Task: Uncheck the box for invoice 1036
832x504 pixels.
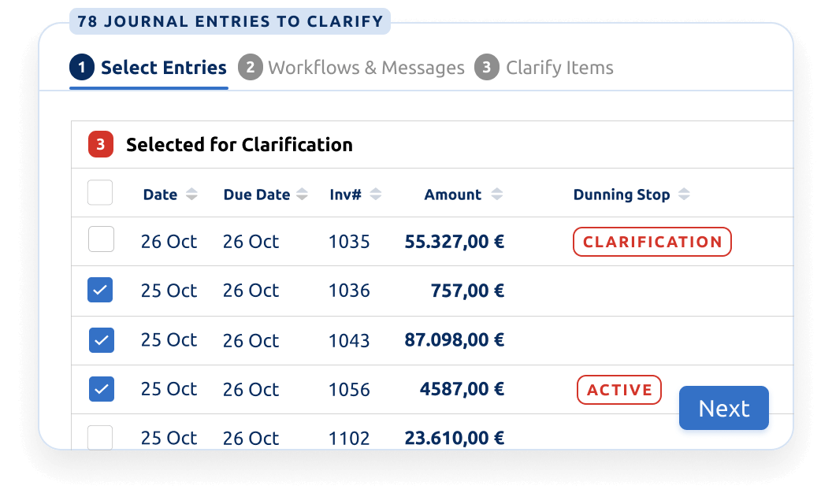Action: 100,290
